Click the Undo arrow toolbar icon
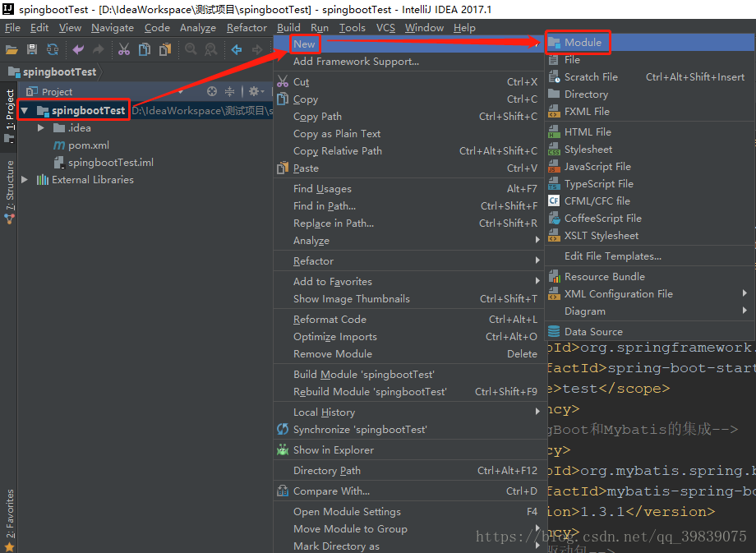The width and height of the screenshot is (756, 553). click(78, 49)
